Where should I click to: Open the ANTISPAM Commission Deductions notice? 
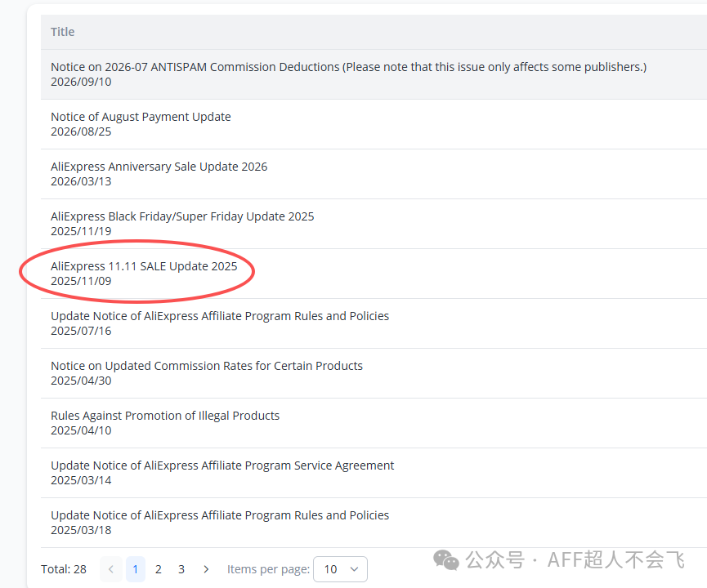[348, 67]
